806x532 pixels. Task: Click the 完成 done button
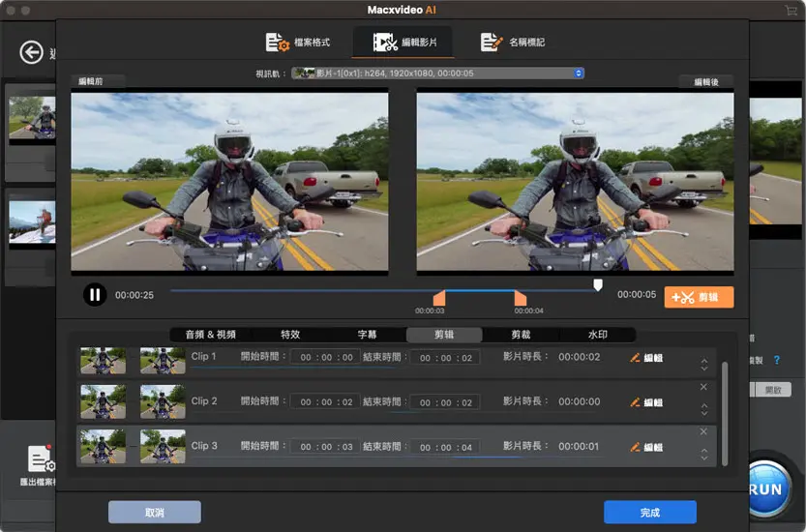click(649, 512)
